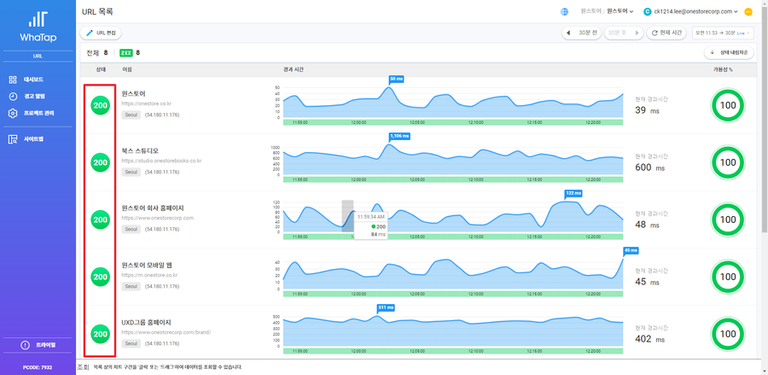768x375 pixels.
Task: Click the 프로젝트 관리 gear icon
Action: point(13,113)
